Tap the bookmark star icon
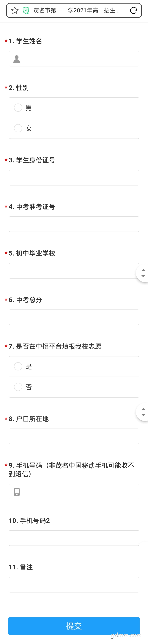The height and width of the screenshot is (644, 148). (15, 10)
